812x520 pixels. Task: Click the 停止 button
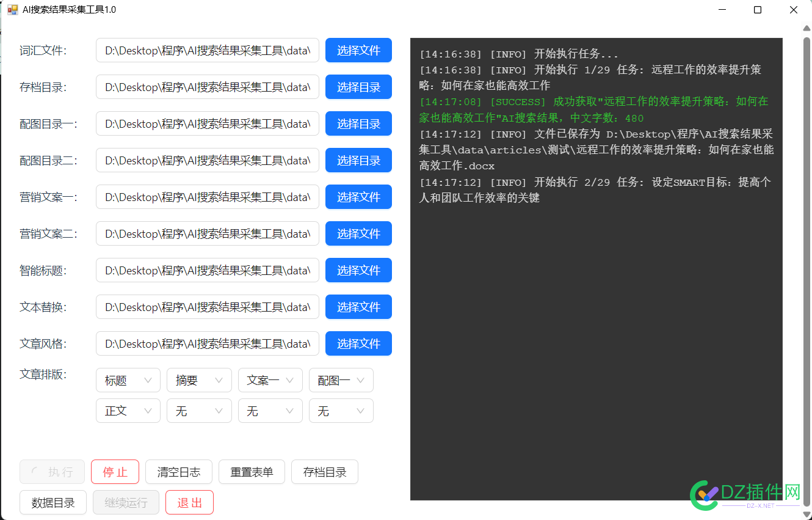[x=115, y=472]
